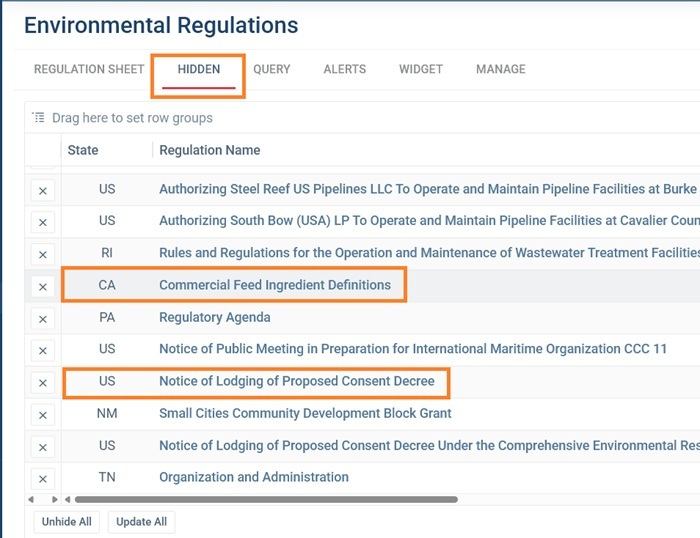This screenshot has height=538, width=700.
Task: Open the Notice of Lodging of Proposed Consent Decree link
Action: tap(296, 381)
